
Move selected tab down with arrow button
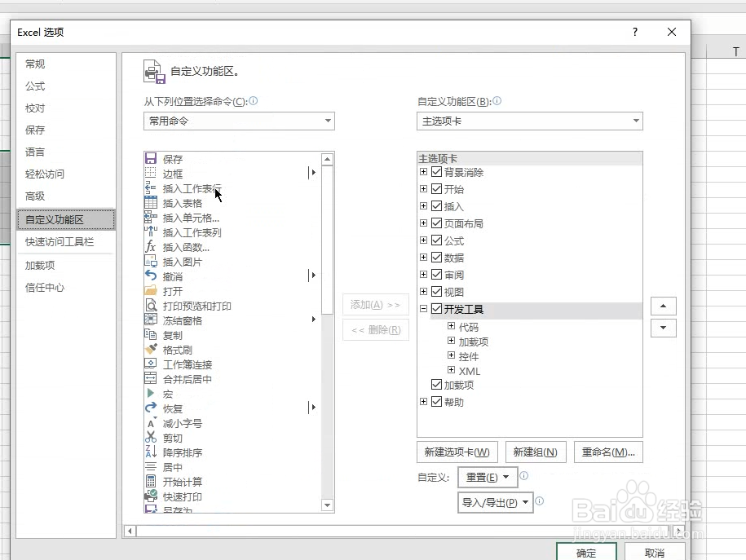[x=663, y=328]
